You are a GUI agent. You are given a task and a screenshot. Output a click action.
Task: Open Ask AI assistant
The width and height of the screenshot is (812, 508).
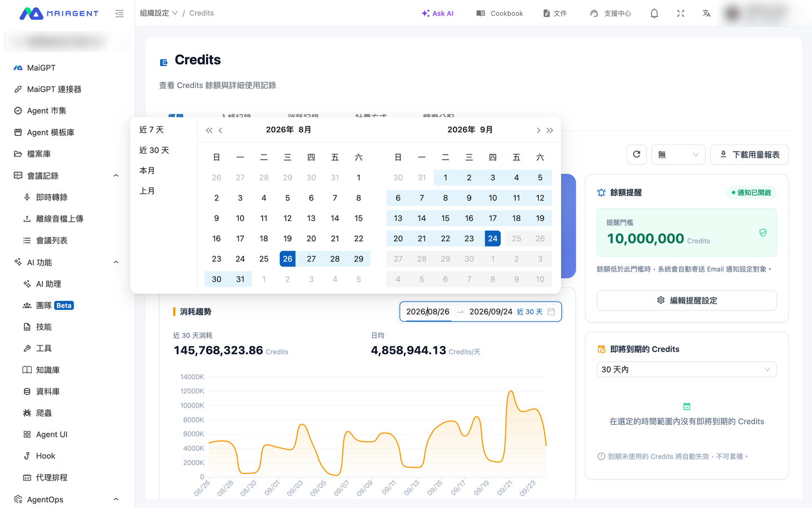click(438, 14)
